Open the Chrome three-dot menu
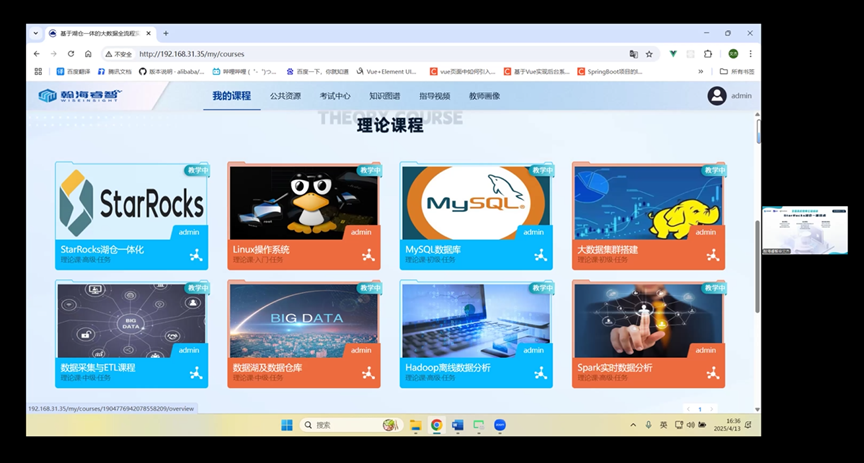This screenshot has height=463, width=864. (x=750, y=54)
